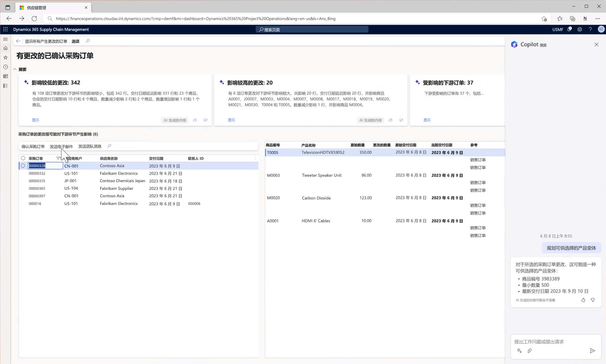The image size is (606, 364).
Task: Switch to 供应链管理 browser tab
Action: click(53, 7)
